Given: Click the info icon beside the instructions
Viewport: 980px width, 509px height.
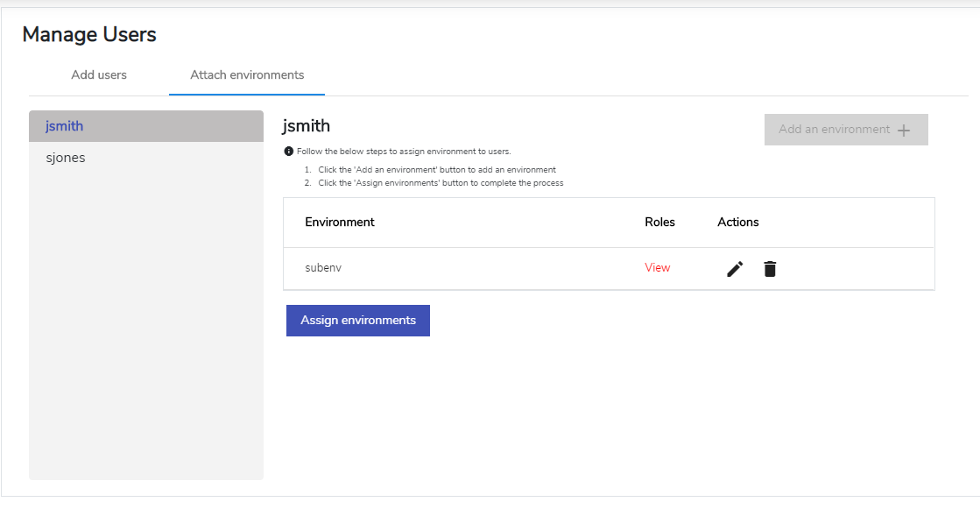Looking at the screenshot, I should click(289, 152).
